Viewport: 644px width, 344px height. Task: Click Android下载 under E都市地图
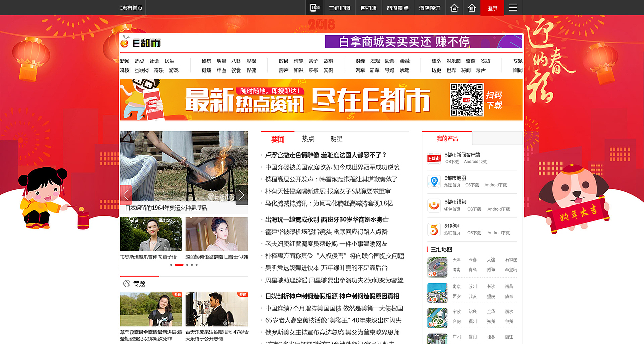pos(496,185)
